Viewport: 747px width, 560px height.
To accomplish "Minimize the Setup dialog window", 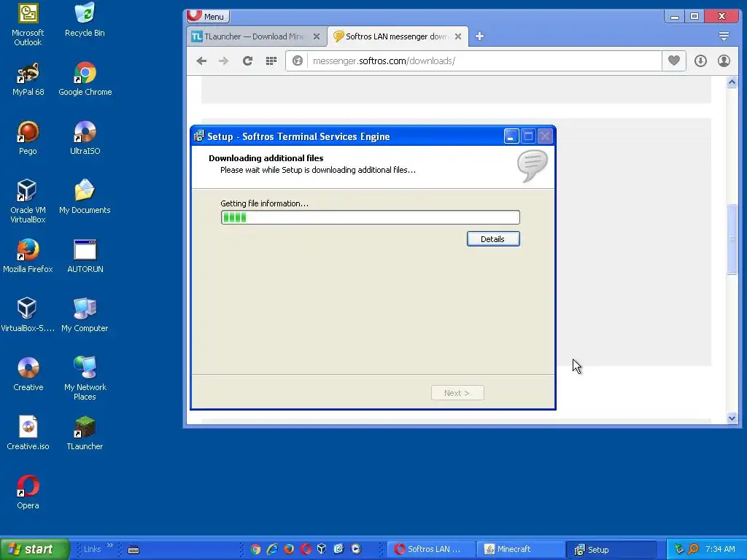I will 511,136.
